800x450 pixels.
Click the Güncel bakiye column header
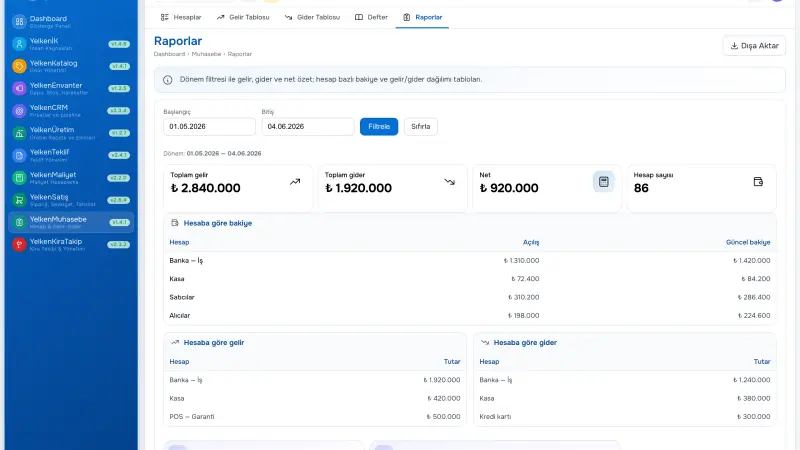(748, 242)
